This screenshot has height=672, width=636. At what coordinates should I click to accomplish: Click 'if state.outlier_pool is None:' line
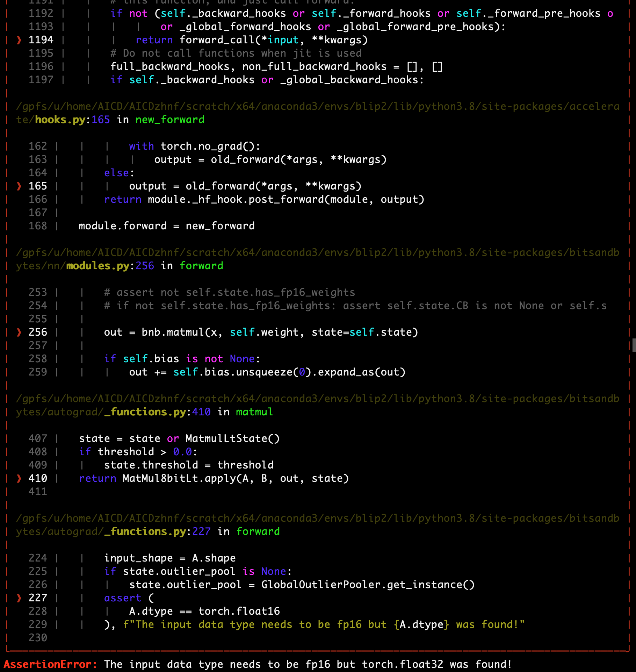198,571
